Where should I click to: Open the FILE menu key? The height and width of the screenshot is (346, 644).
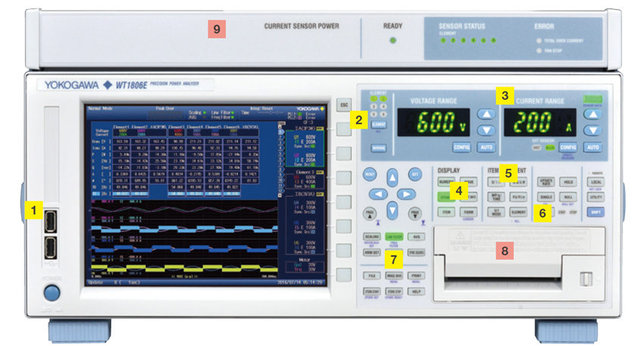click(x=372, y=276)
